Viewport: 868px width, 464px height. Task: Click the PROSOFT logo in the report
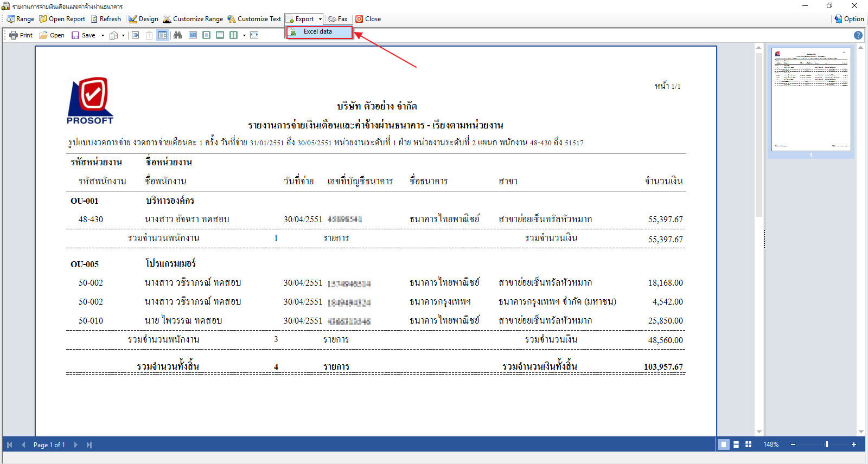[90, 101]
